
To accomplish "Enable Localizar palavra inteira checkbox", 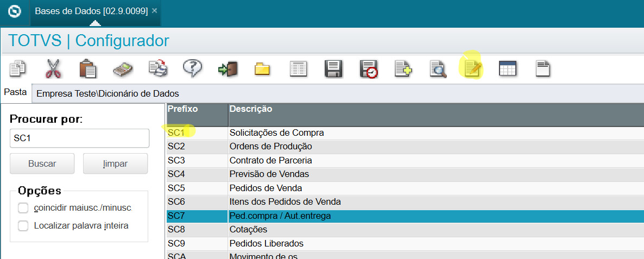I will [x=23, y=226].
